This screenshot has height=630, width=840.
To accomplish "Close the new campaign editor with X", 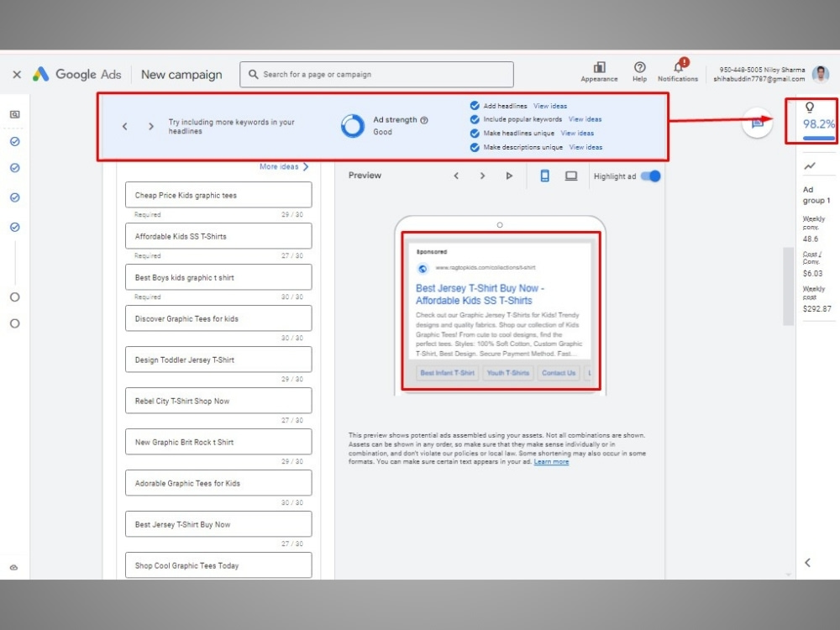I will coord(17,75).
